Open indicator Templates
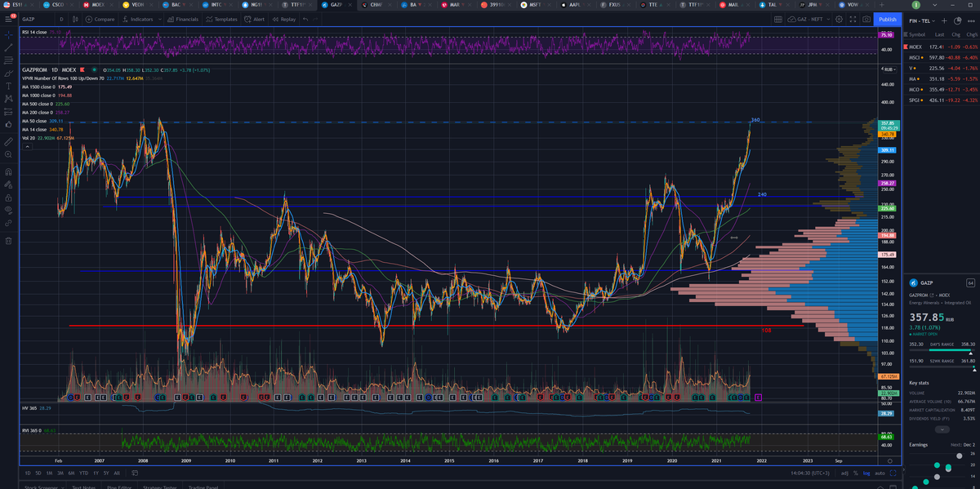 220,19
